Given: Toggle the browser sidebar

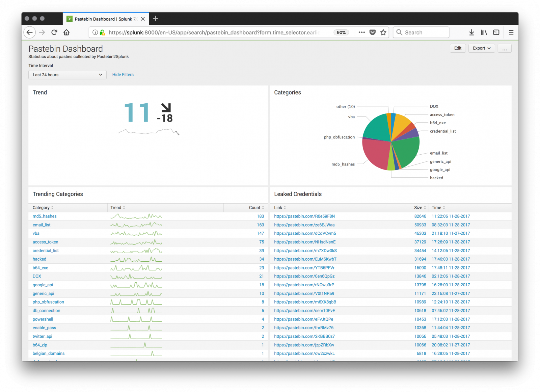Looking at the screenshot, I should pyautogui.click(x=496, y=32).
